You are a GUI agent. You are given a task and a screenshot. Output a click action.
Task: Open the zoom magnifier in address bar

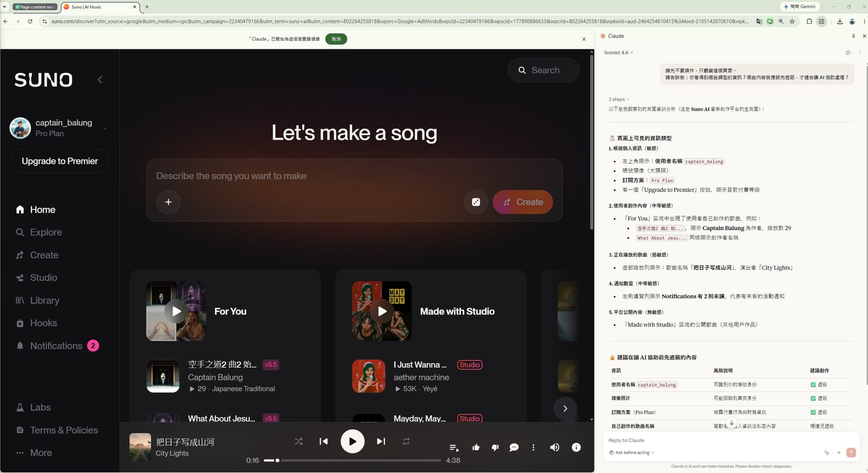point(781,21)
